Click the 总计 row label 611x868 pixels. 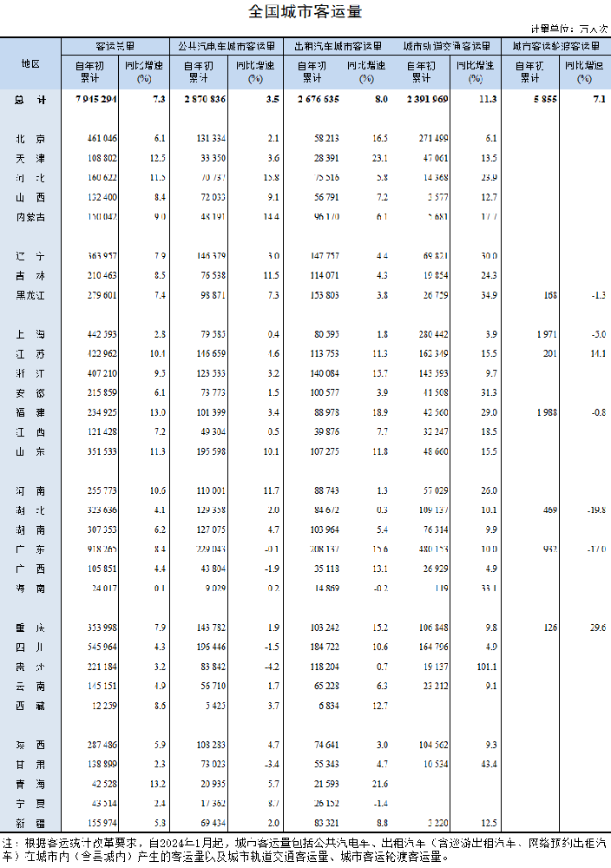point(30,100)
